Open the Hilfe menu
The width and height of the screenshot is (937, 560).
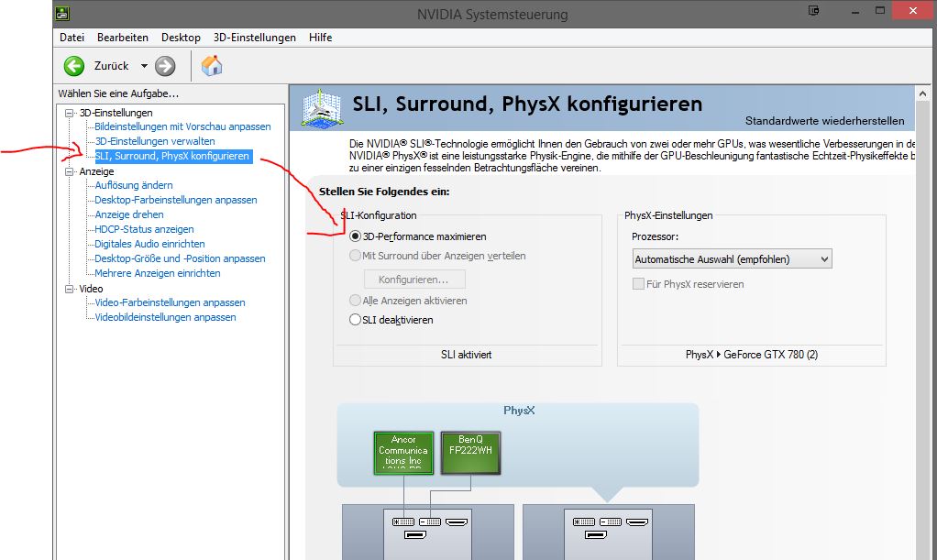click(x=320, y=37)
